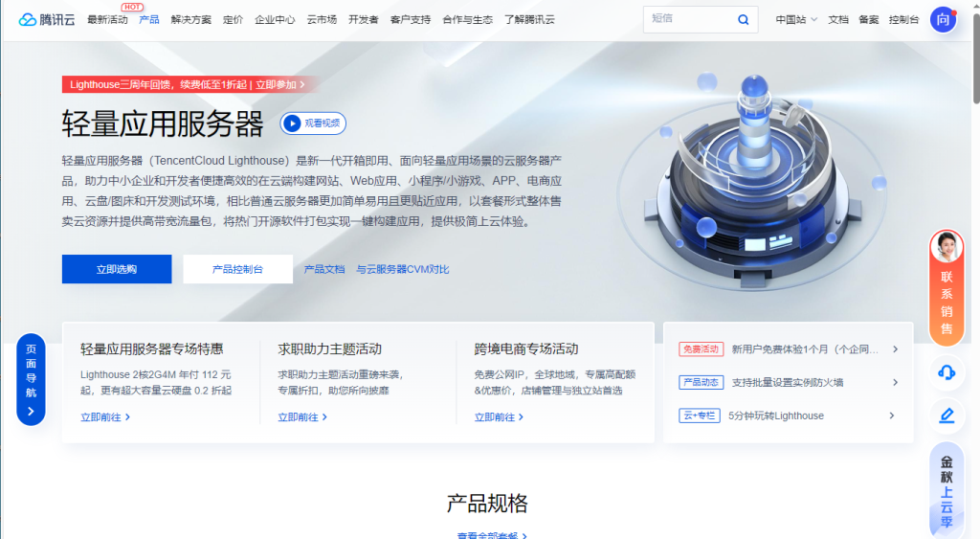Open the 金秋上云季 promotion badge
The width and height of the screenshot is (980, 539).
point(947,491)
